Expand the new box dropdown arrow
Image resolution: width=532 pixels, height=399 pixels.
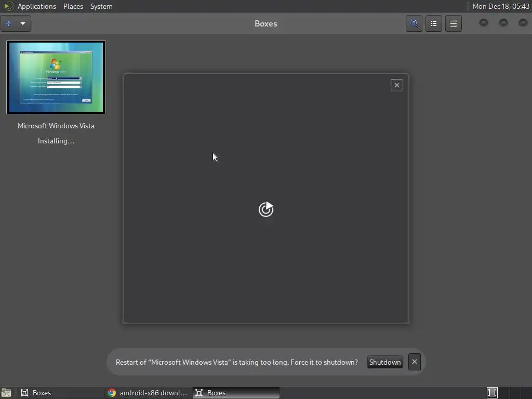[23, 23]
